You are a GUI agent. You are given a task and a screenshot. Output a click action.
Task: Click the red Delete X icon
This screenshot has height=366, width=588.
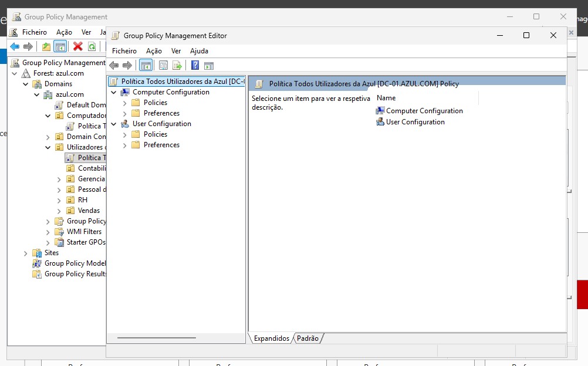[x=78, y=46]
